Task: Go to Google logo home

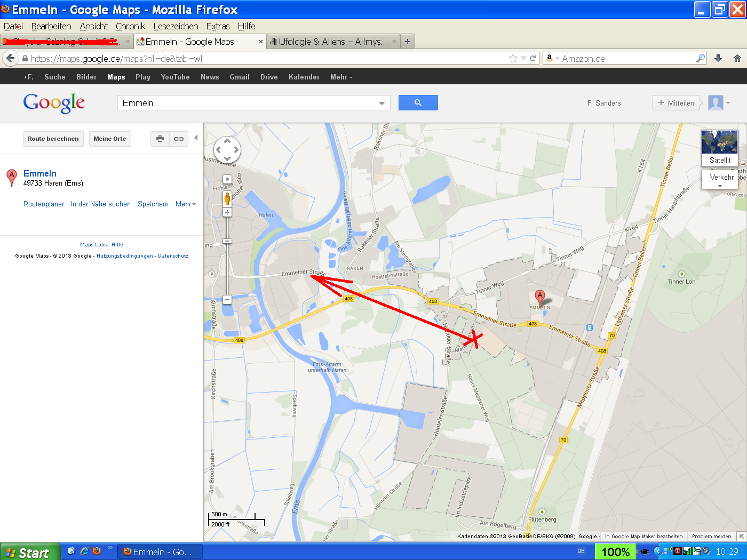Action: (x=54, y=103)
